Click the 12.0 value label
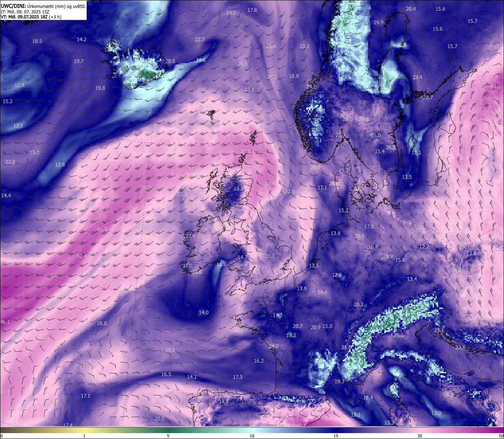Screen dimensions: 504x439 [x=436, y=413]
